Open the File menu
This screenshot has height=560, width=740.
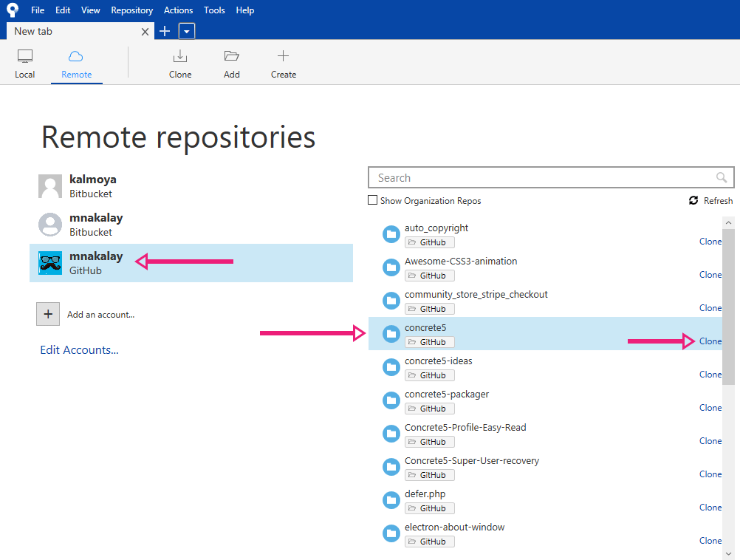pos(38,10)
